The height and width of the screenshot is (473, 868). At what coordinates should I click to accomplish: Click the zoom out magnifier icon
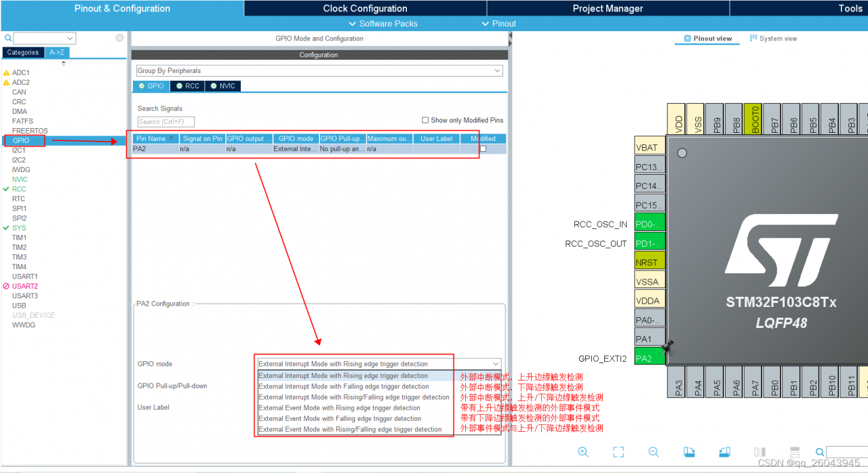pyautogui.click(x=654, y=452)
